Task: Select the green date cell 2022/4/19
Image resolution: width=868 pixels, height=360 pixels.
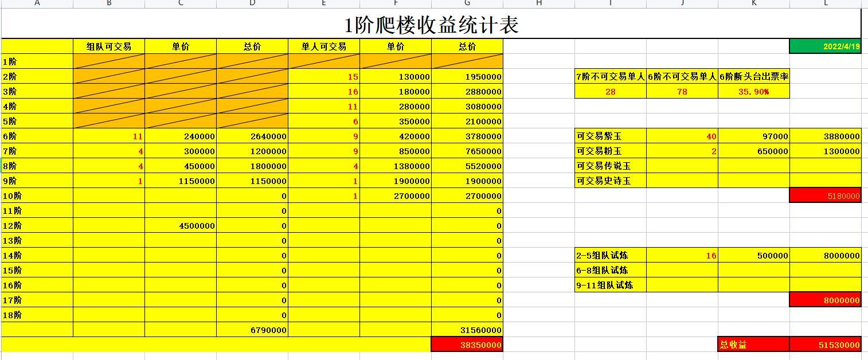Action: tap(826, 46)
